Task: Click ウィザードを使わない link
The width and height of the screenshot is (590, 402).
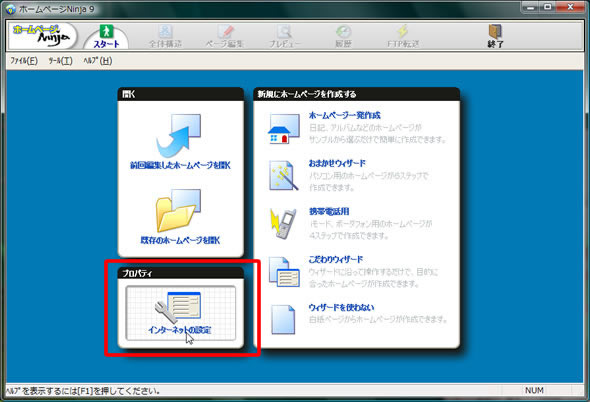Action: tap(341, 307)
